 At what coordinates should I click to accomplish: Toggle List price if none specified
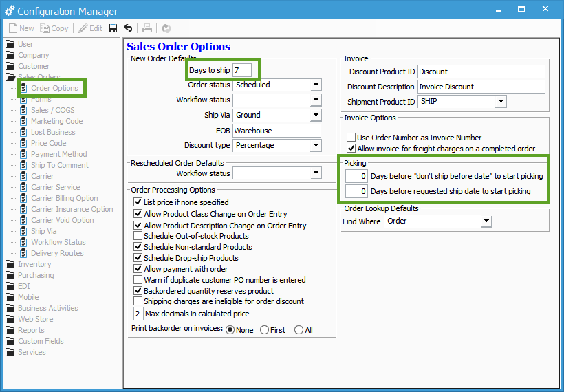(x=138, y=202)
